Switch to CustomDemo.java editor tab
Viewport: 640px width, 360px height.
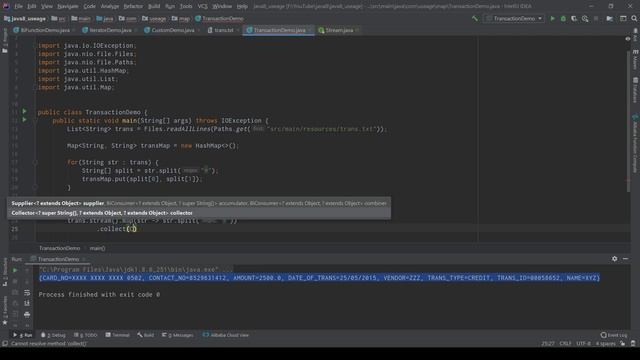click(173, 30)
